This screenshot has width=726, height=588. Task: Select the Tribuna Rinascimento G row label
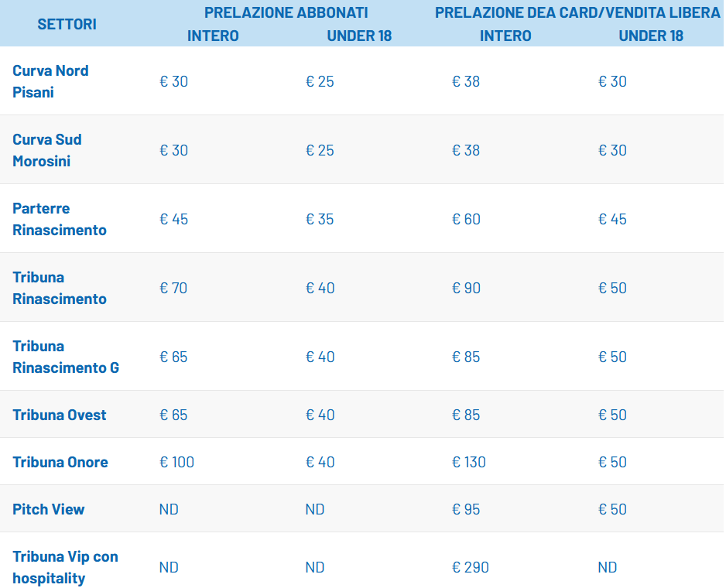point(66,357)
